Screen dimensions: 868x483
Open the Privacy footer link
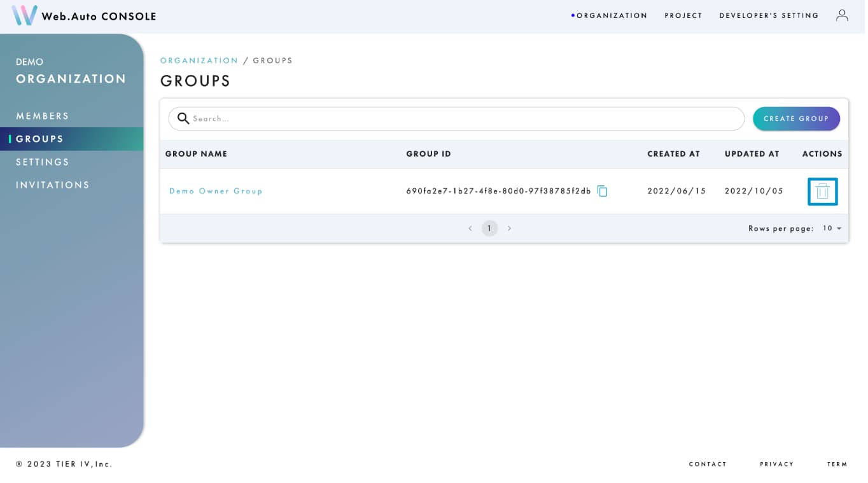pyautogui.click(x=777, y=465)
